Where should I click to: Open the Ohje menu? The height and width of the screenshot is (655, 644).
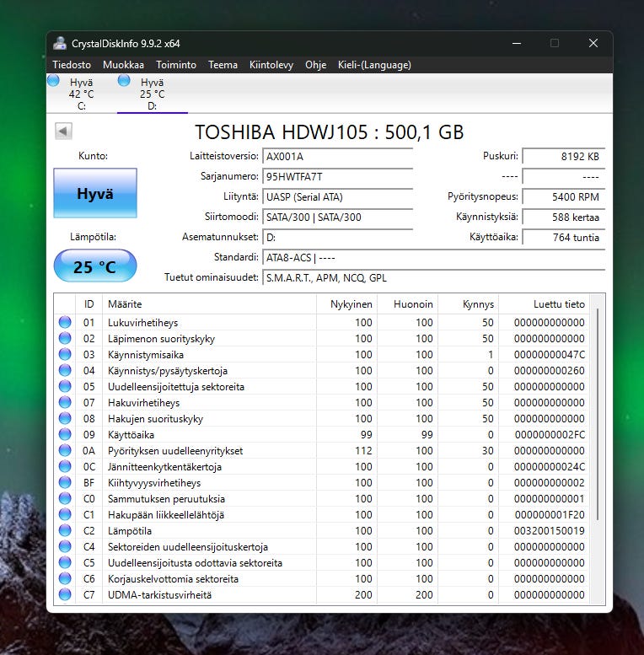pos(315,65)
